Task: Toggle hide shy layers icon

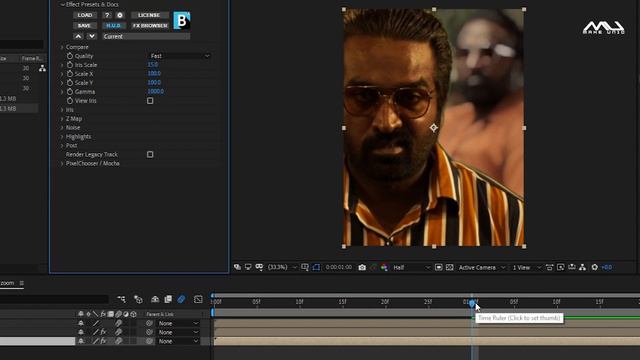Action: tap(155, 299)
